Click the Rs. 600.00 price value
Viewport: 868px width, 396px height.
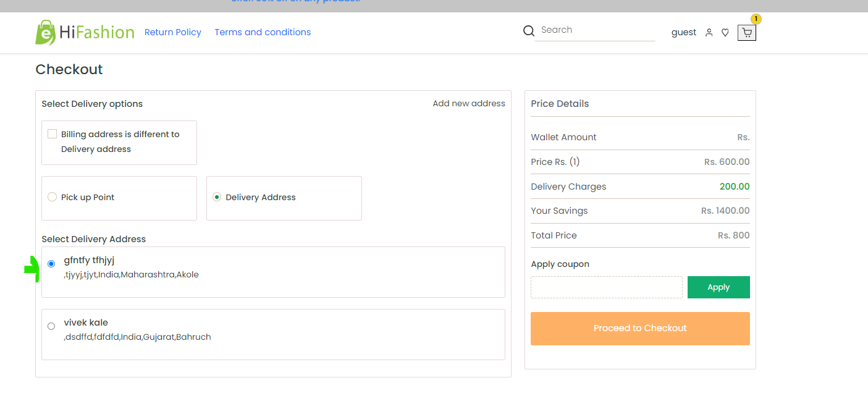point(727,162)
